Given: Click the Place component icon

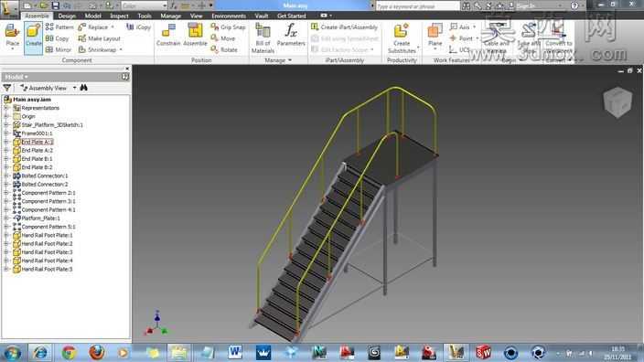Looking at the screenshot, I should coord(12,37).
